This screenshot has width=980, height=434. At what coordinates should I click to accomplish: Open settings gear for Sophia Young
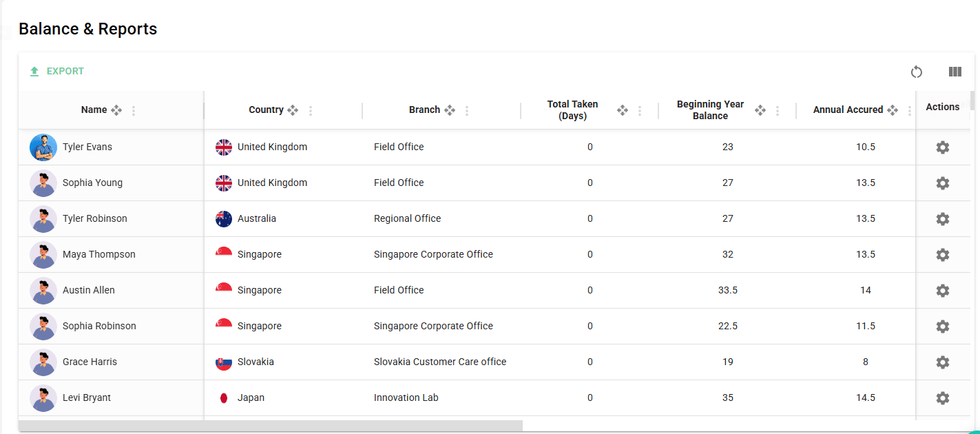[942, 183]
